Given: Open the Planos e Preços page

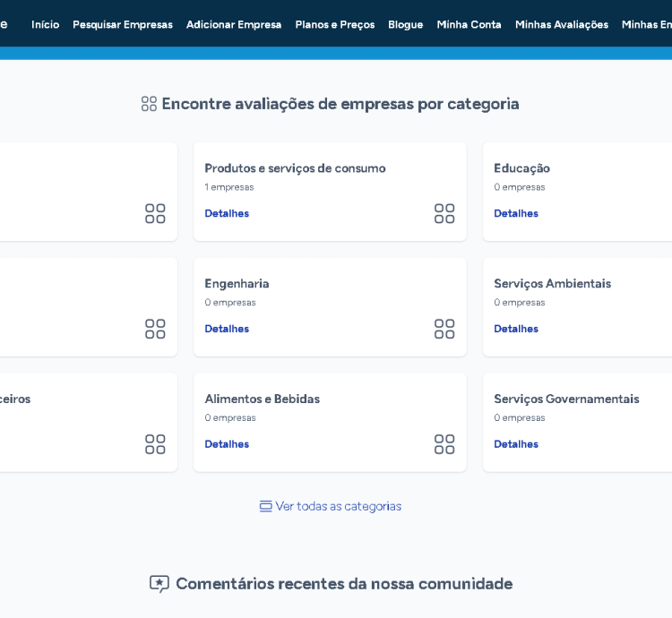Looking at the screenshot, I should [x=335, y=24].
